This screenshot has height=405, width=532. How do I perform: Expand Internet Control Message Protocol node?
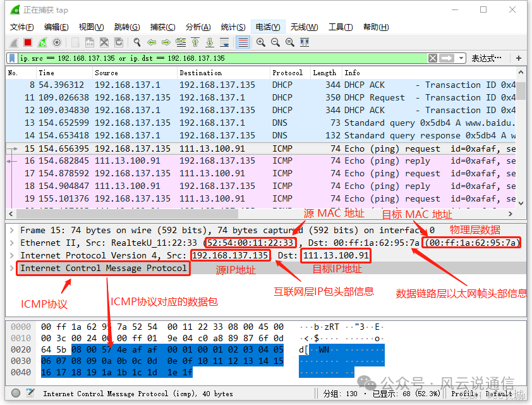pos(12,268)
